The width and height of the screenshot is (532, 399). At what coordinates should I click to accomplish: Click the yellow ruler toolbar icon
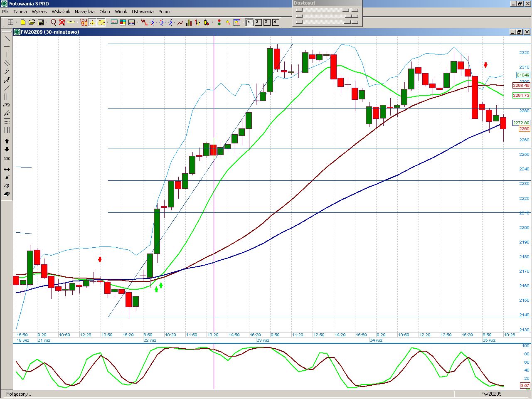tap(71, 22)
